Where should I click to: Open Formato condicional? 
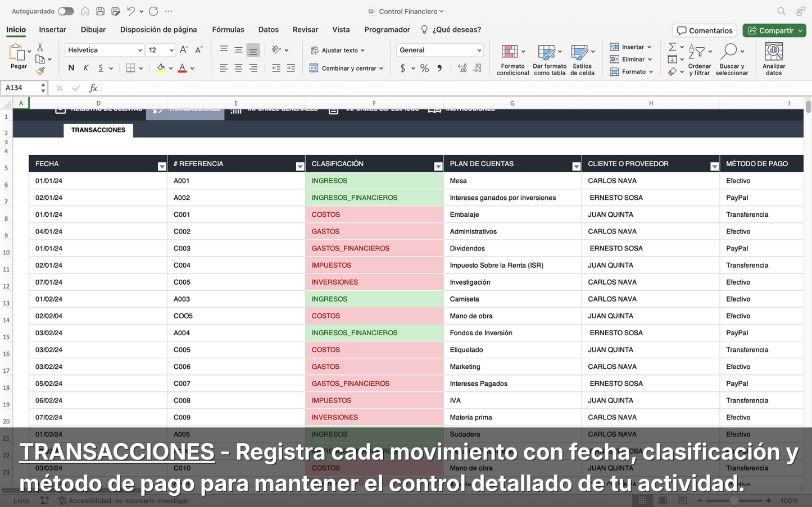pyautogui.click(x=511, y=59)
